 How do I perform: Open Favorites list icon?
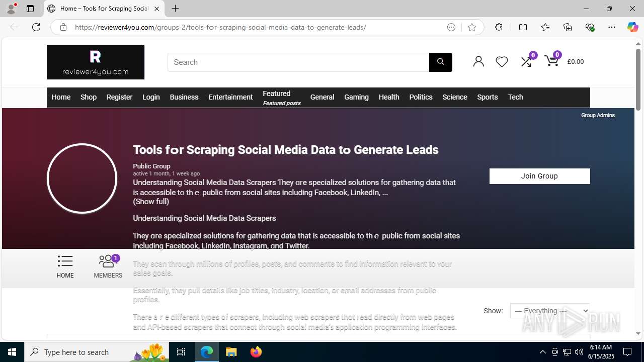click(x=545, y=27)
